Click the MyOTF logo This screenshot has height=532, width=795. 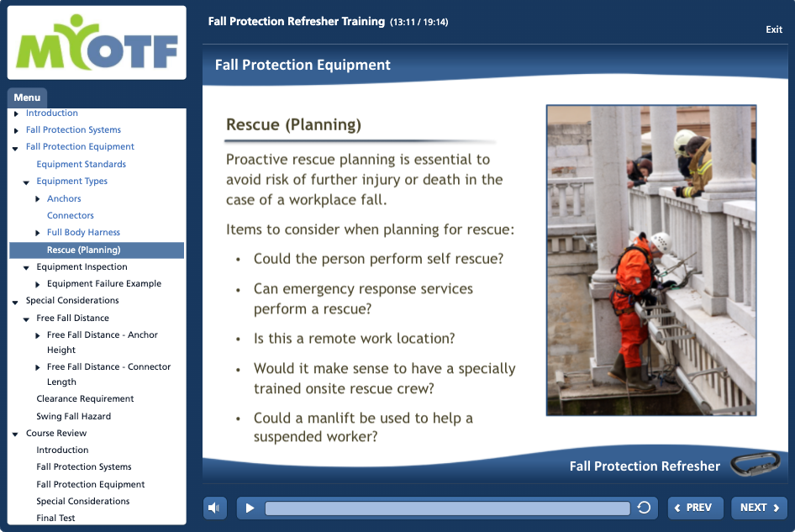pos(97,43)
